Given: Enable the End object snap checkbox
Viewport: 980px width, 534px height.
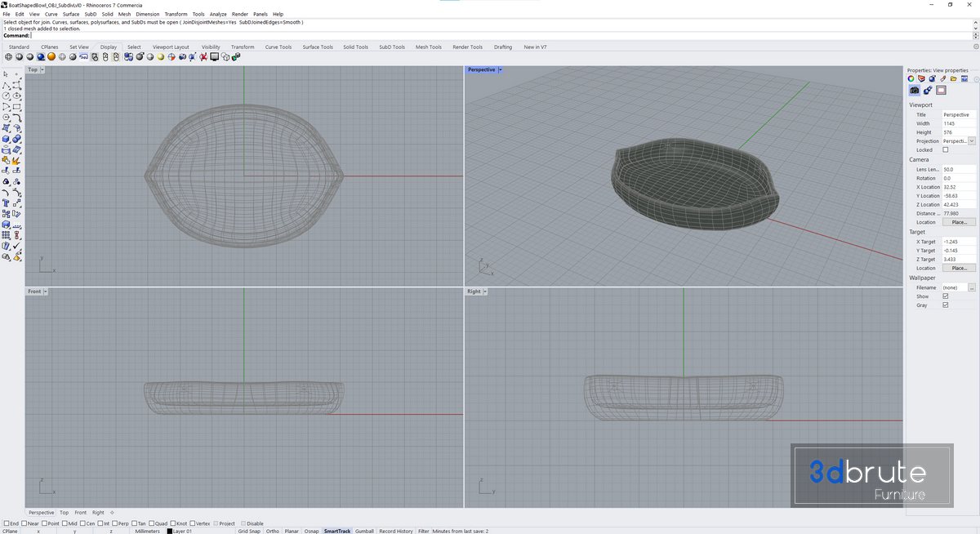Looking at the screenshot, I should [x=7, y=523].
